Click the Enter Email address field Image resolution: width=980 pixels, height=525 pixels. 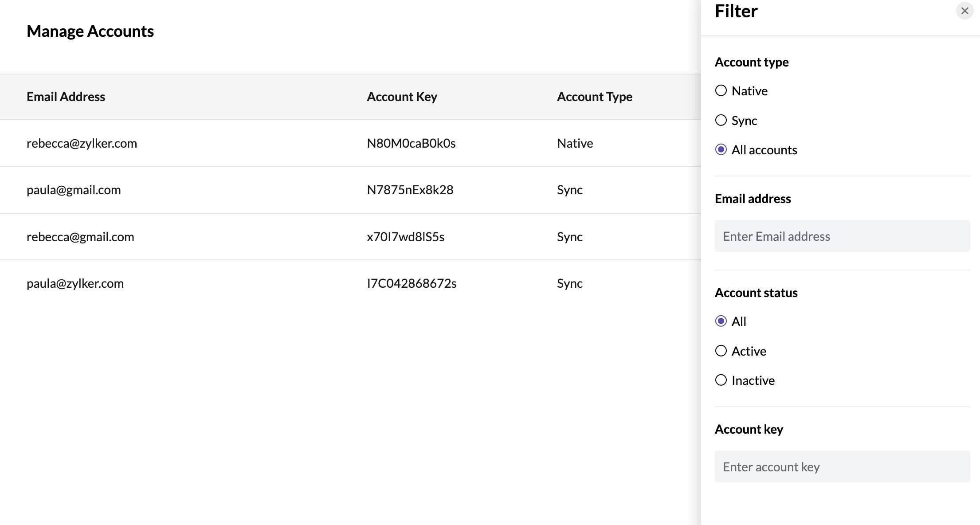(842, 236)
